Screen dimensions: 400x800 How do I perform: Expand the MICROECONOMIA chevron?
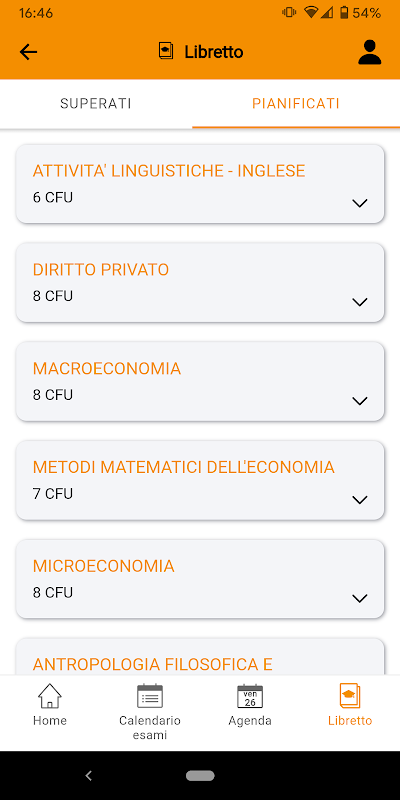[x=360, y=598]
